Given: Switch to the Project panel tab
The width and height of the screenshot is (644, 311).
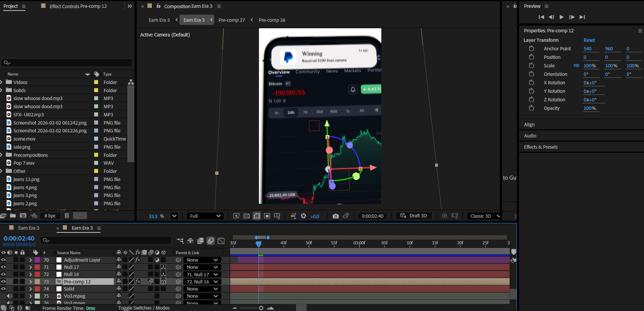Looking at the screenshot, I should tap(11, 6).
